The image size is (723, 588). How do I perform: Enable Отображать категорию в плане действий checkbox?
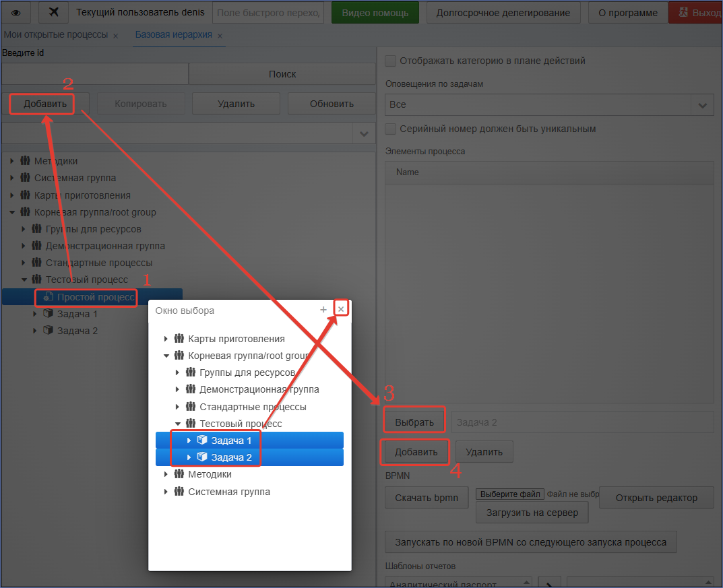click(x=391, y=61)
